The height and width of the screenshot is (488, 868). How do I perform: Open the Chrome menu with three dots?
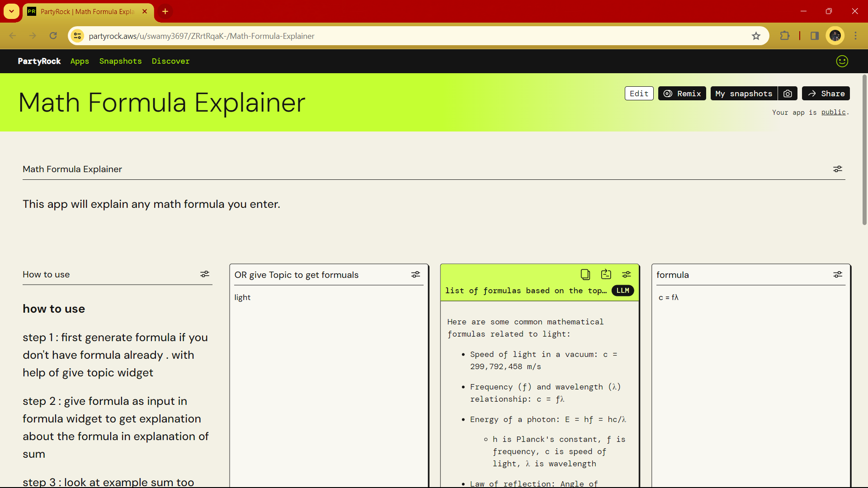856,36
